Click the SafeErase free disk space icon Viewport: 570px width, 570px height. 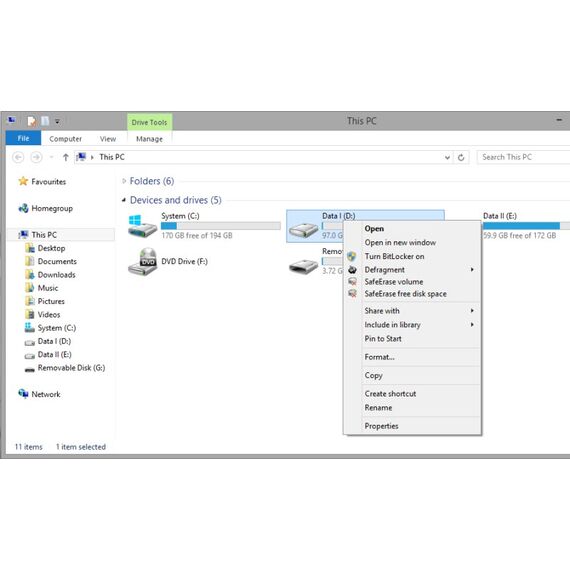click(352, 293)
